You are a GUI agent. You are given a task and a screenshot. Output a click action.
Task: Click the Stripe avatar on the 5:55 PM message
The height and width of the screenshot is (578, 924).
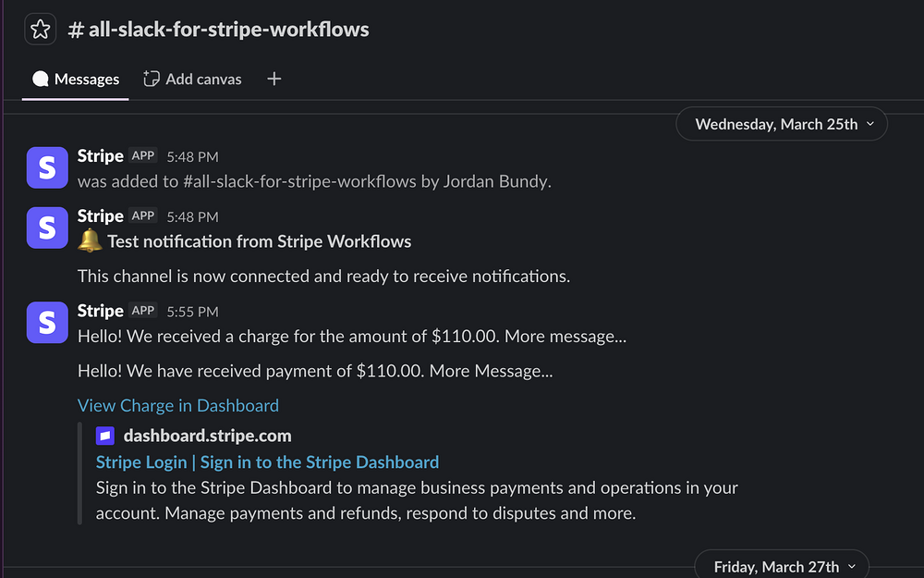point(47,323)
